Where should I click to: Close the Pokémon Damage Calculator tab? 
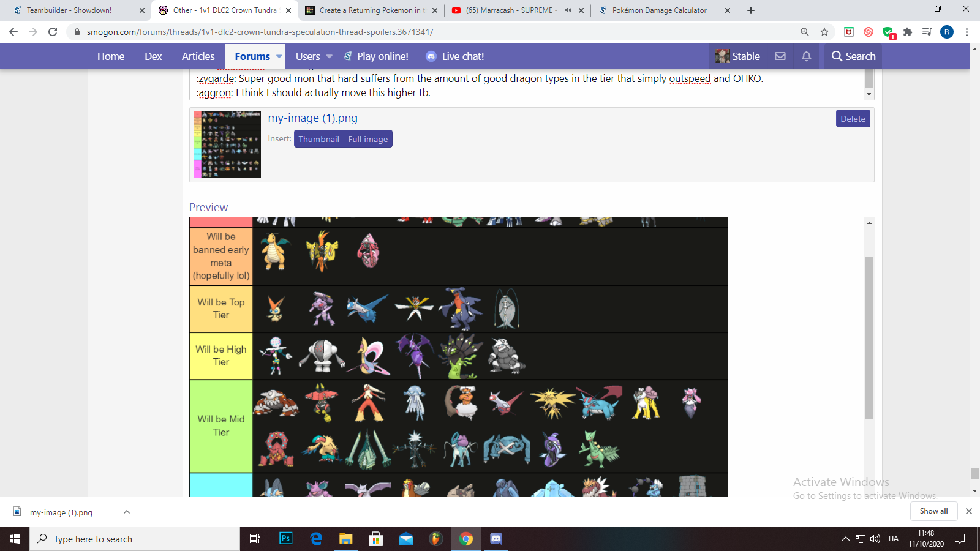(728, 10)
